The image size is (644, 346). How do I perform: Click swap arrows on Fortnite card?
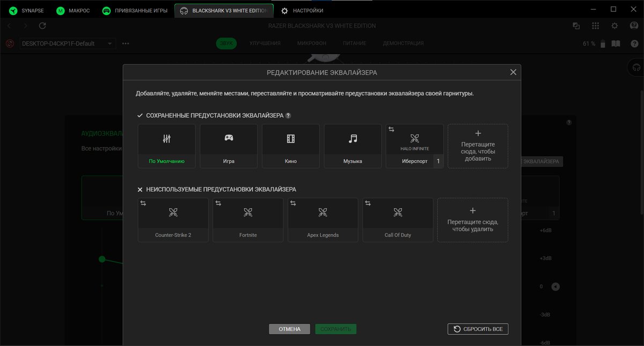[x=218, y=203]
